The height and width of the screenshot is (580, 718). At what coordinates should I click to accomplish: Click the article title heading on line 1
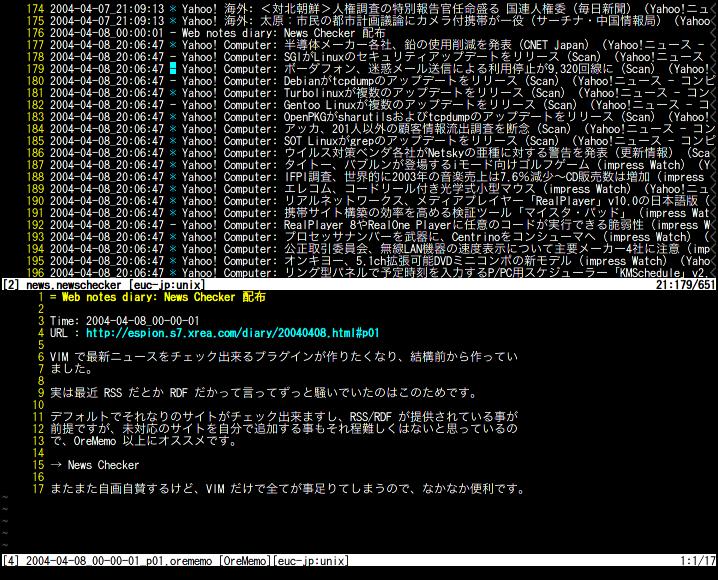[x=158, y=297]
